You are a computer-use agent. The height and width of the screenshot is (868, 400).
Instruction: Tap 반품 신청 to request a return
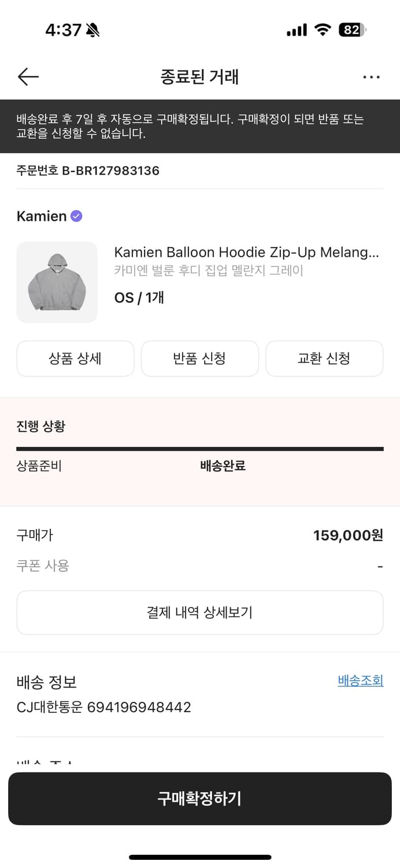200,359
